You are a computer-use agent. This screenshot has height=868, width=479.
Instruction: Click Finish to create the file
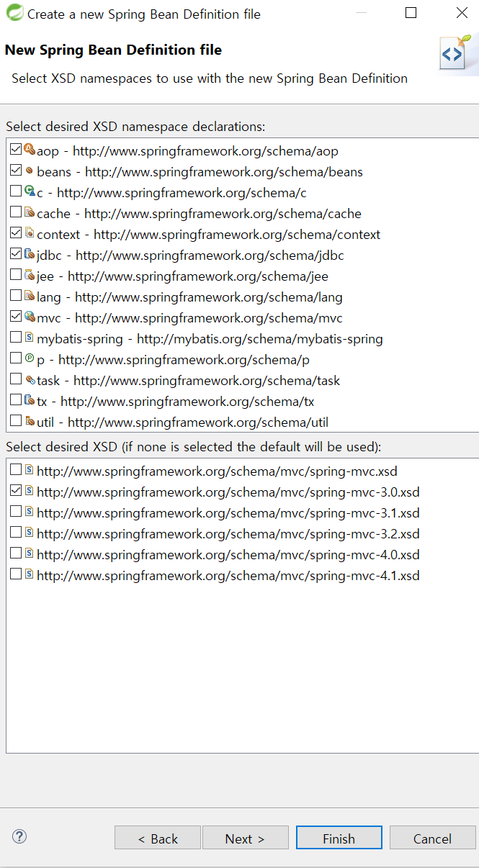339,838
